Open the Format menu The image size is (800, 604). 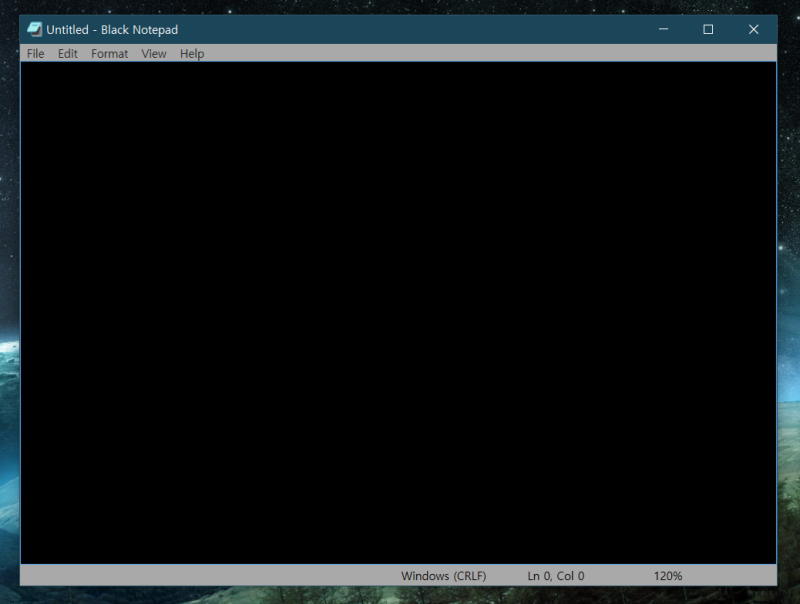[x=109, y=53]
